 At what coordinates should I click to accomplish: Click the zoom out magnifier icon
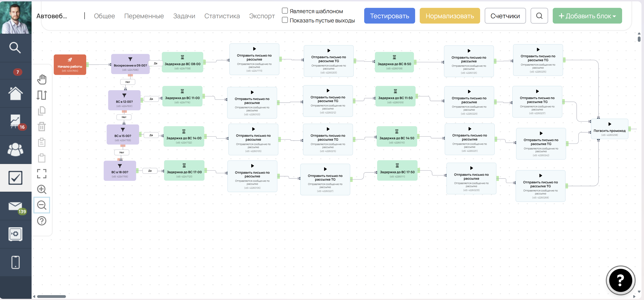pos(42,205)
